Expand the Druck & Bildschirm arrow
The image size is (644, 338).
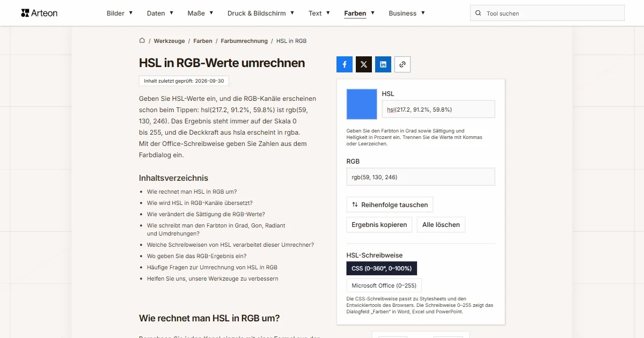click(x=292, y=13)
